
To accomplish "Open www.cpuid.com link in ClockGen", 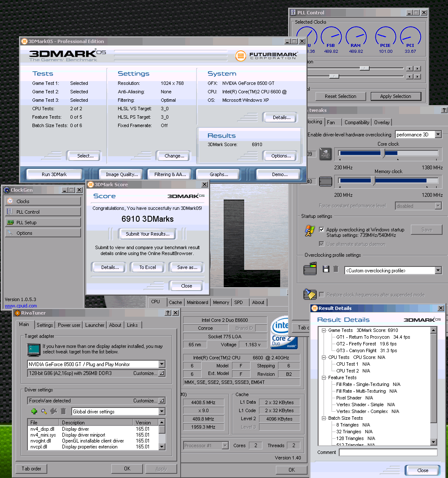I will point(21,306).
